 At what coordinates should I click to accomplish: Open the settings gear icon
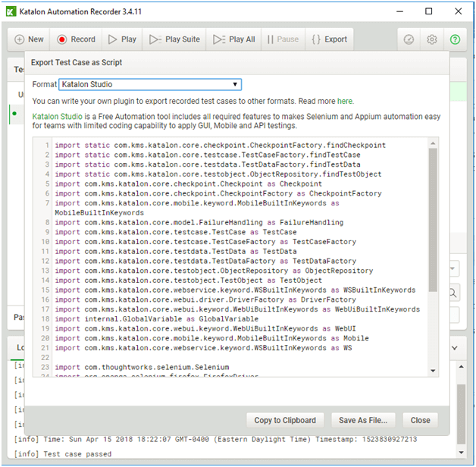(432, 39)
